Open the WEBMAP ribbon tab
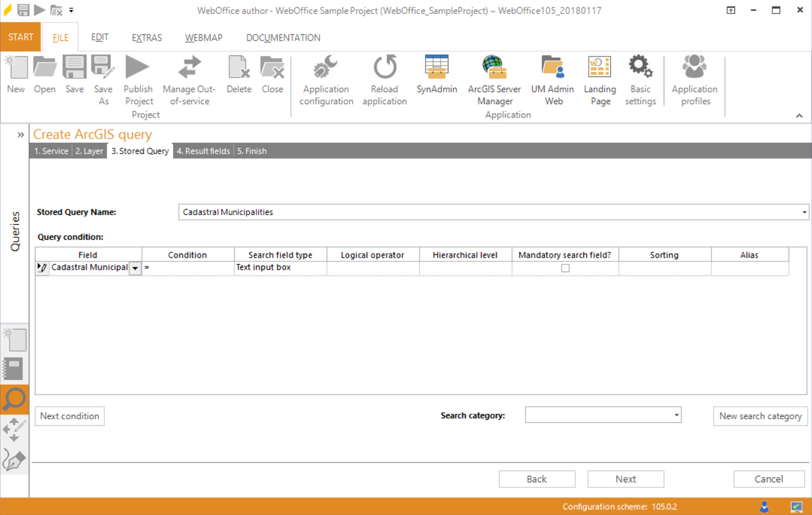812x515 pixels. click(203, 37)
